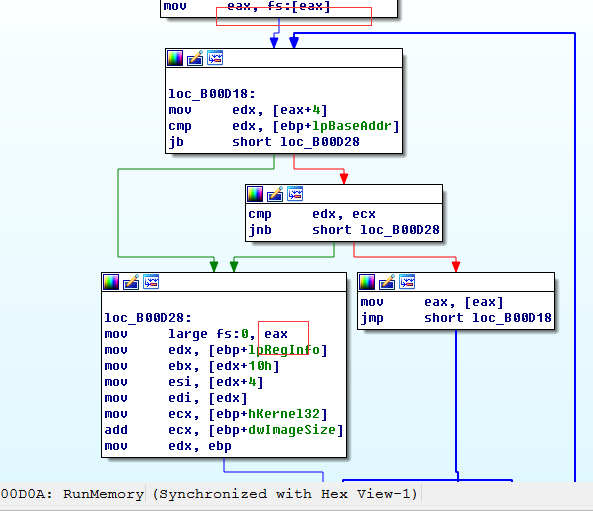Select hKernel32 variable in mov ecx line
The image size is (593, 511).
pyautogui.click(x=284, y=414)
